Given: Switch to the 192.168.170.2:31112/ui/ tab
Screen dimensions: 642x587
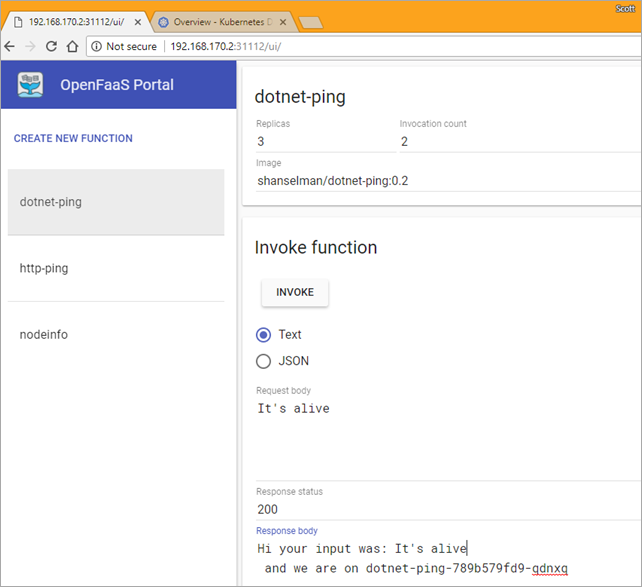Looking at the screenshot, I should [76, 22].
